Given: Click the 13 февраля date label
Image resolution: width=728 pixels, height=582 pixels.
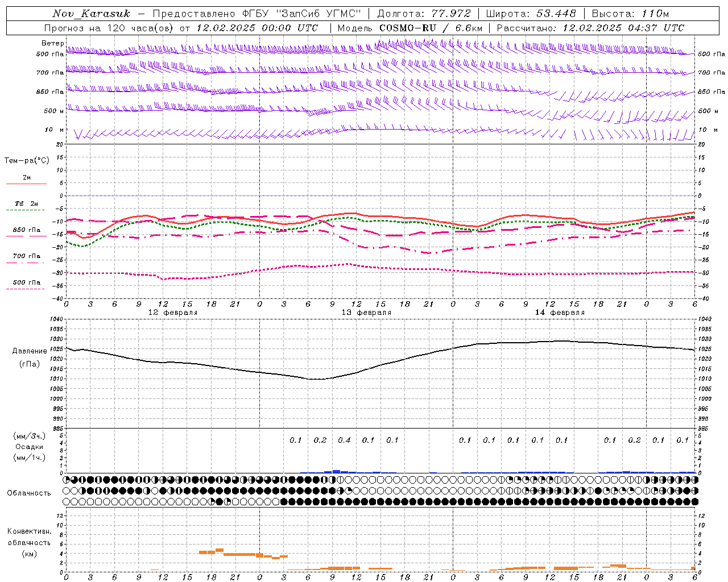Looking at the screenshot, I should (366, 313).
